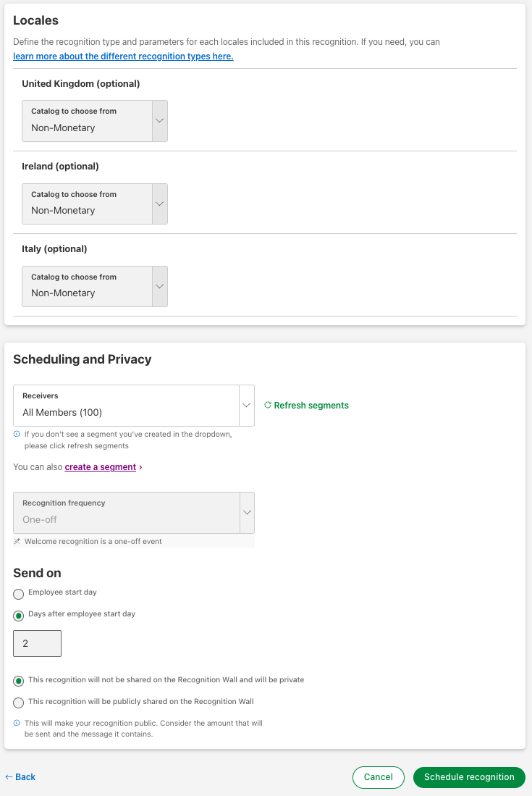Open the learn more about recognition types link

[x=123, y=56]
